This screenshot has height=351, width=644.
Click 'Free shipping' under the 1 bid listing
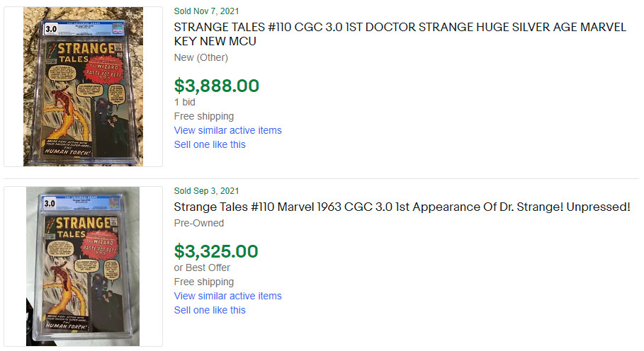click(203, 116)
